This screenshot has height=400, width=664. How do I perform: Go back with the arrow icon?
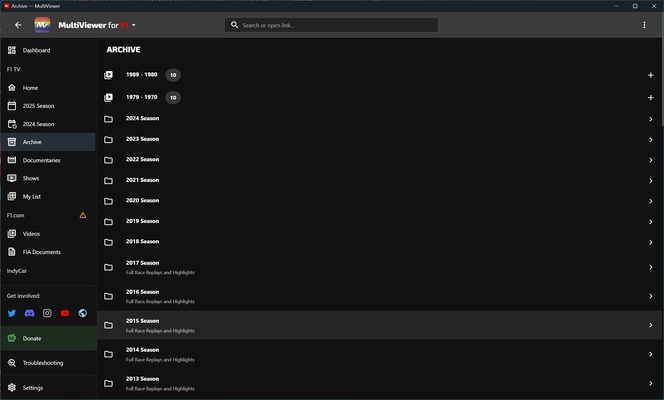(18, 25)
